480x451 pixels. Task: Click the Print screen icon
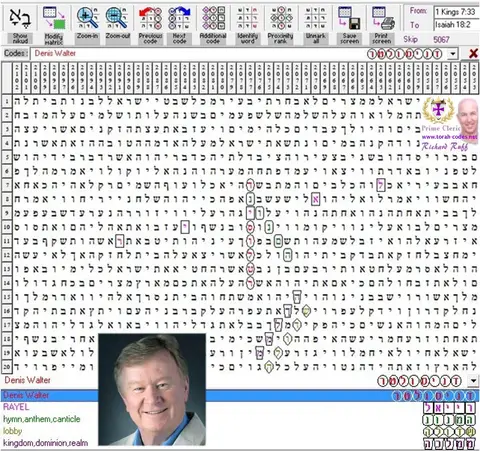(x=382, y=19)
